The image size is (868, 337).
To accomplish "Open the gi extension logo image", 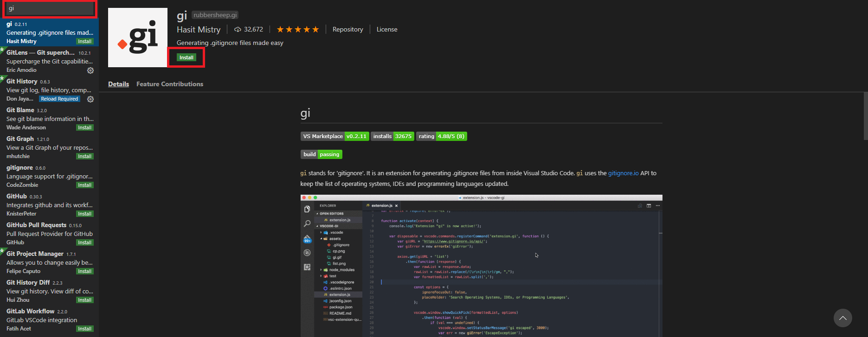I will point(138,38).
